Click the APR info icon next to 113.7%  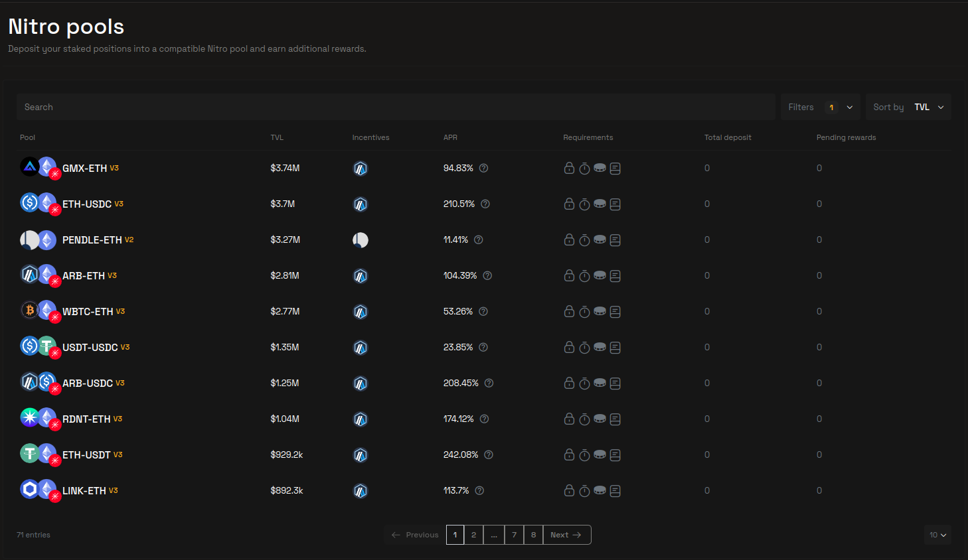click(479, 490)
